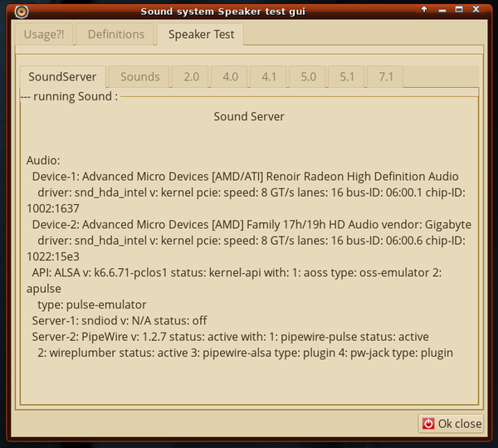This screenshot has height=448, width=498.
Task: Choose the 2.0 speaker layout tab
Action: pos(191,77)
